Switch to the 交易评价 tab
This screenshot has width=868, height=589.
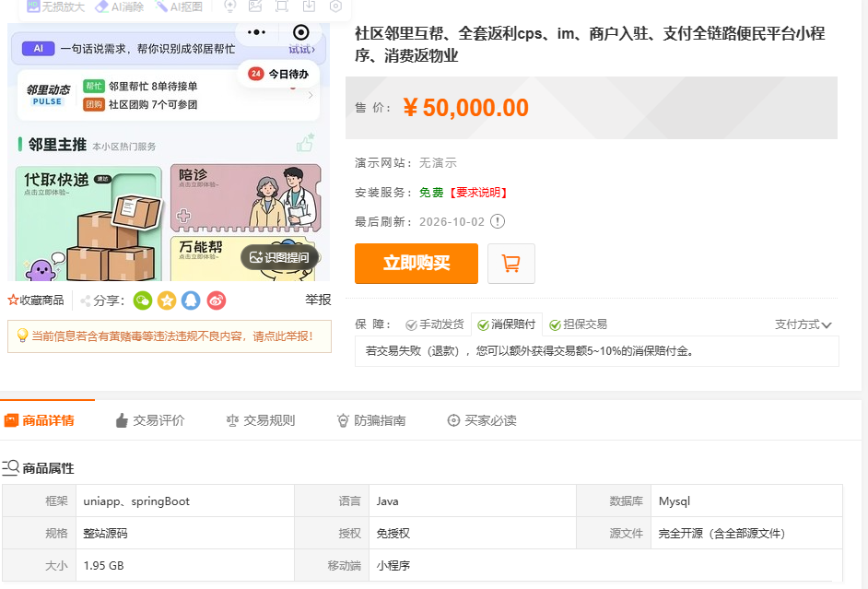pos(150,420)
